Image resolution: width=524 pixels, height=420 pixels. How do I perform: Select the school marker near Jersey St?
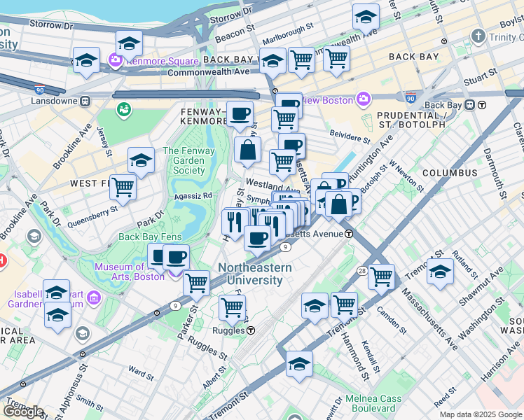pos(141,162)
